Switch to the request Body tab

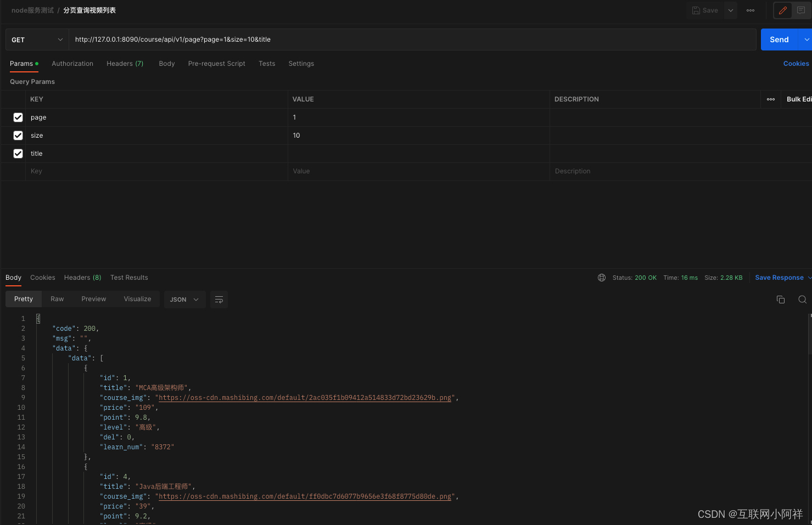pyautogui.click(x=167, y=64)
